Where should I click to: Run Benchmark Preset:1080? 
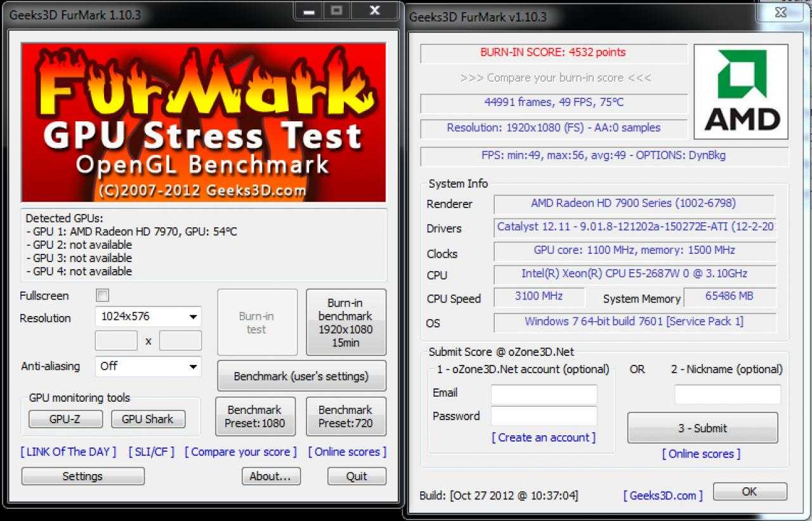coord(256,416)
